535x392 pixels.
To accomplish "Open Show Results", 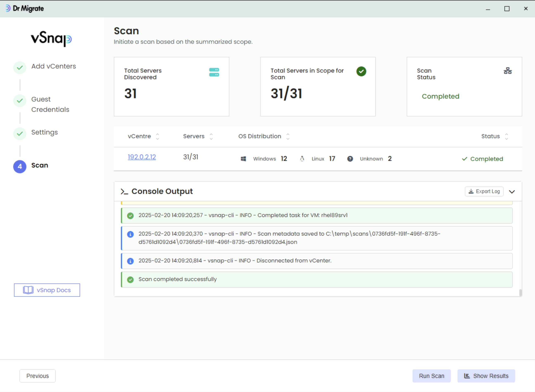I will [x=486, y=376].
